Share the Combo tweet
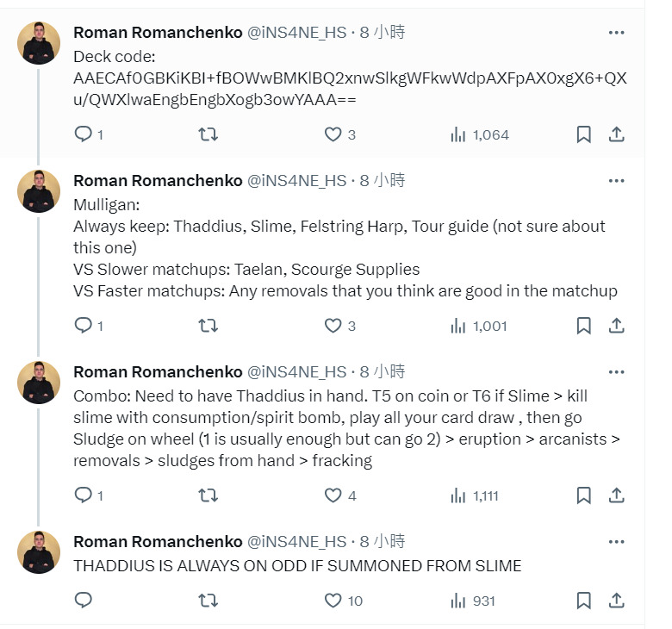 pyautogui.click(x=616, y=495)
